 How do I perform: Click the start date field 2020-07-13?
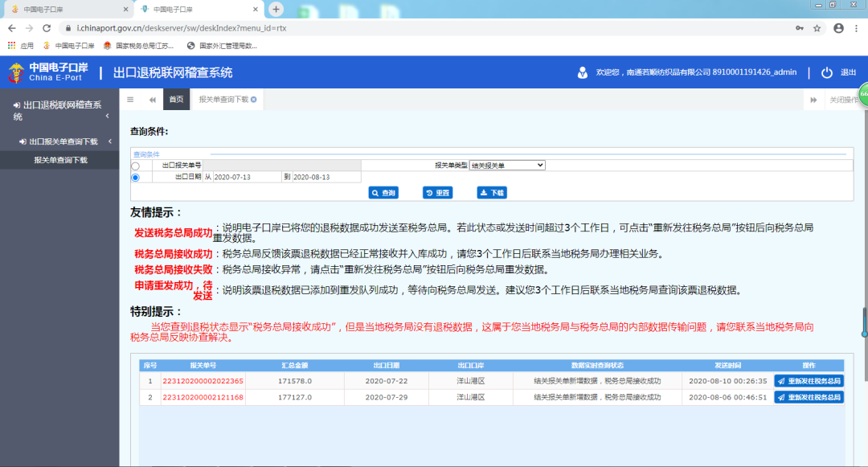tap(247, 177)
